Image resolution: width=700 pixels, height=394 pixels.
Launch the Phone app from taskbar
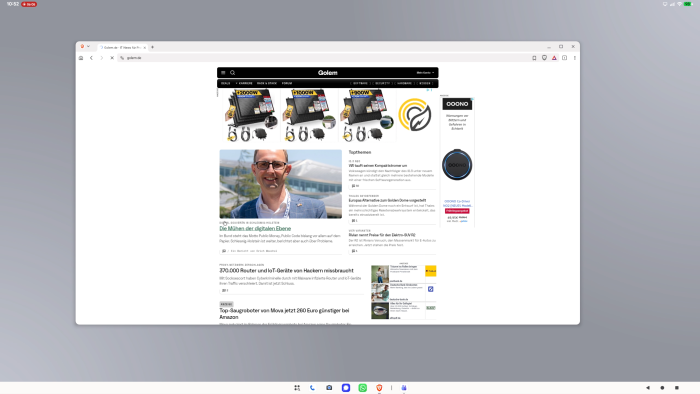tap(312, 388)
